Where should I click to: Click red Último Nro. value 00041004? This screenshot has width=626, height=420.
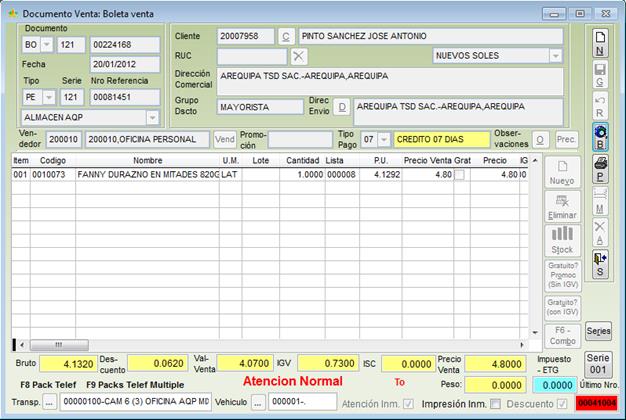point(597,403)
